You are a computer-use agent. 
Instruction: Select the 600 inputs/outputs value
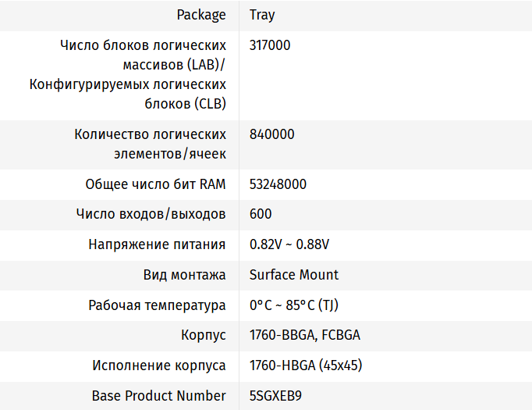(261, 214)
